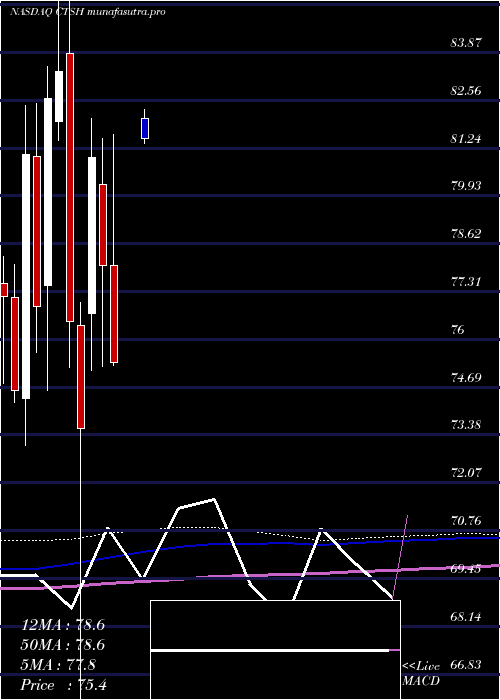Select the blue candlestick near 81.24
This screenshot has height=700, width=500.
pyautogui.click(x=145, y=129)
